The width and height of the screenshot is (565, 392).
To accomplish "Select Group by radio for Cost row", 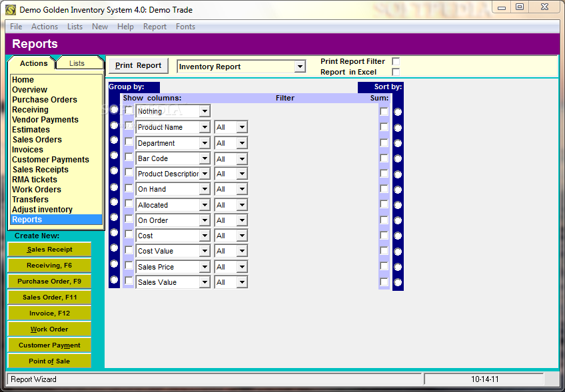I will click(114, 232).
